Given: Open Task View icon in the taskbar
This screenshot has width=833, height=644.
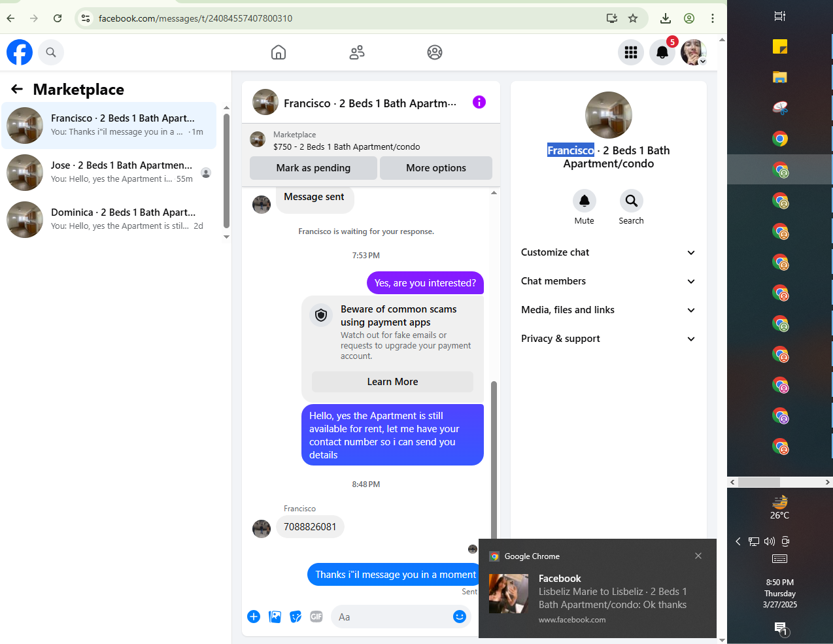Looking at the screenshot, I should [x=780, y=16].
